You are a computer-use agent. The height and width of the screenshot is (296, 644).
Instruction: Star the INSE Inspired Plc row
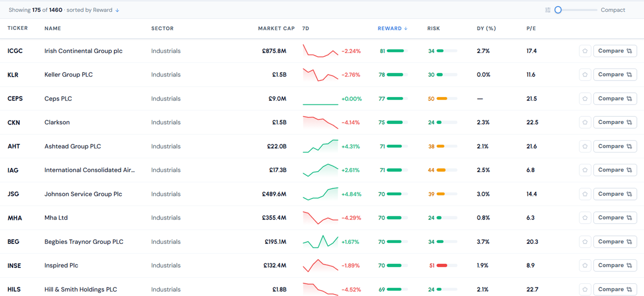click(x=585, y=265)
